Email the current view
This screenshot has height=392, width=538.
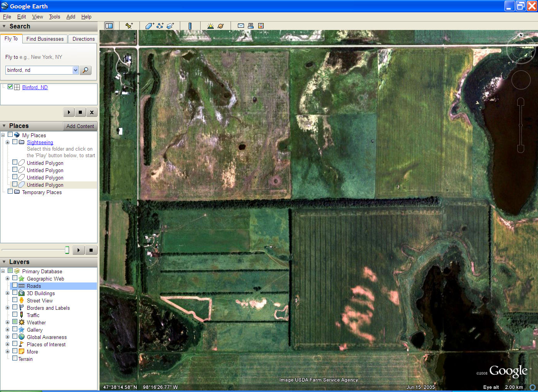(x=241, y=26)
